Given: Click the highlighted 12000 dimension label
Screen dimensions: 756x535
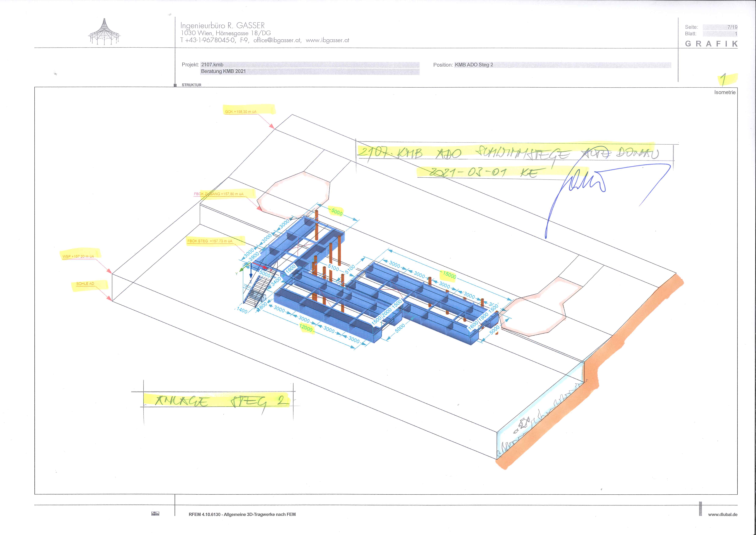Looking at the screenshot, I should 306,328.
